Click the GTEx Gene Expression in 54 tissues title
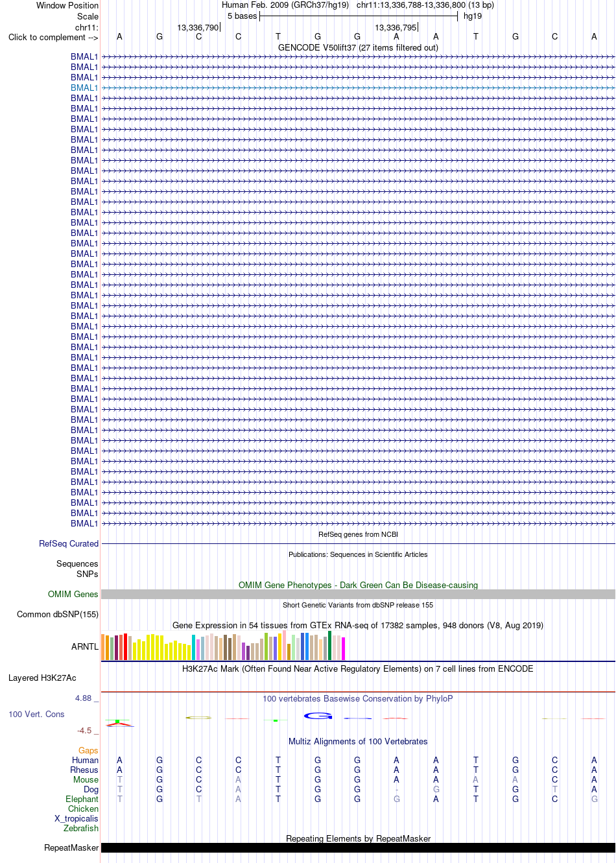 click(358, 625)
